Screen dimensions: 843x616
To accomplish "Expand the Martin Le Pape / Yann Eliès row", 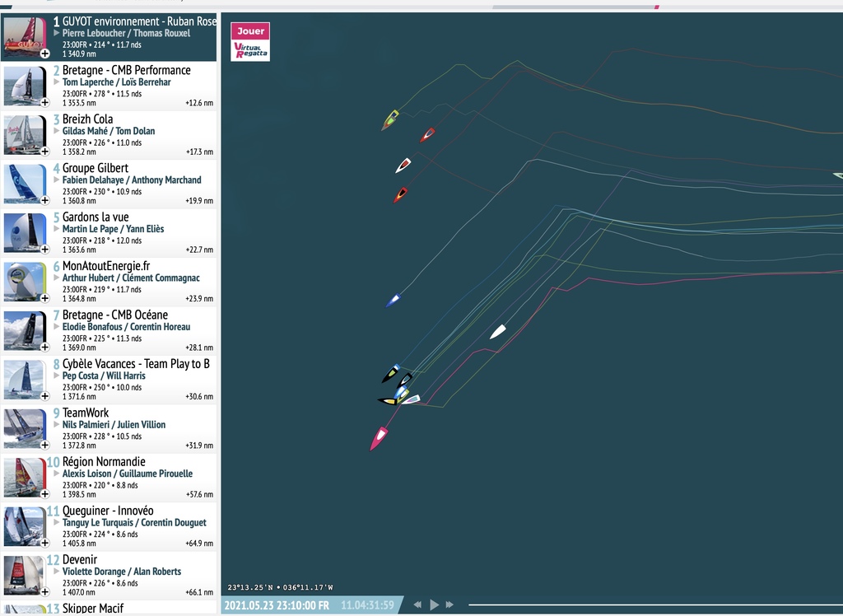I will 57,229.
